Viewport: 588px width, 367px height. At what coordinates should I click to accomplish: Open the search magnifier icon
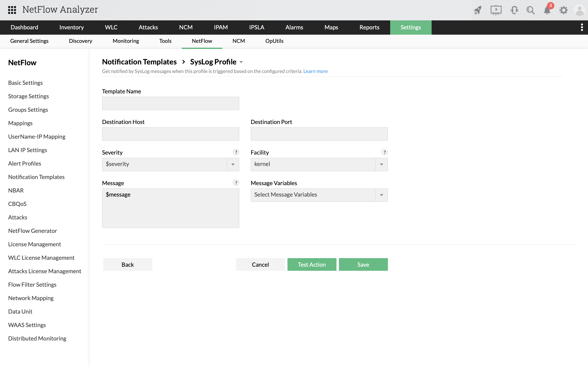(530, 10)
